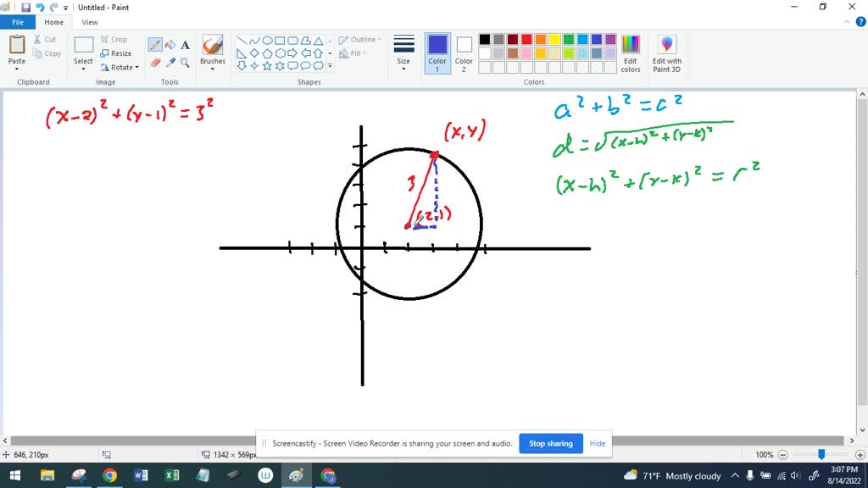Open the Rotate dropdown menu

[x=121, y=67]
